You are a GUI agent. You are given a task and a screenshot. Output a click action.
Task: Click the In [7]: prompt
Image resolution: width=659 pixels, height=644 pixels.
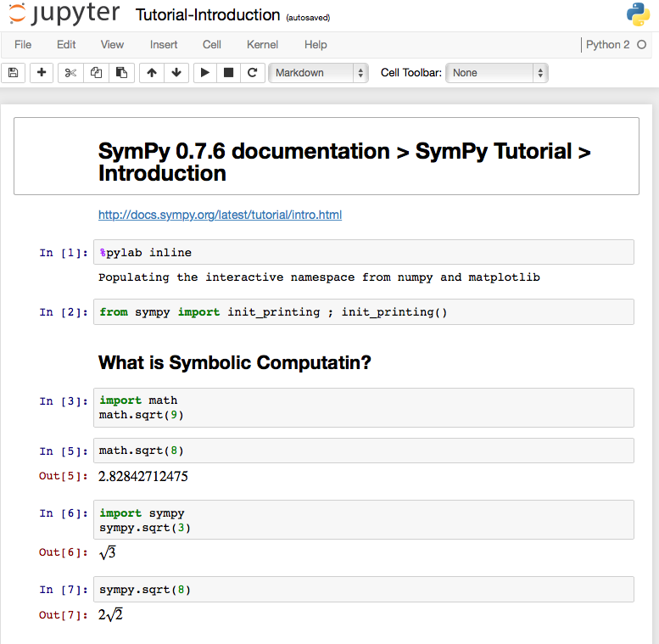click(x=64, y=590)
